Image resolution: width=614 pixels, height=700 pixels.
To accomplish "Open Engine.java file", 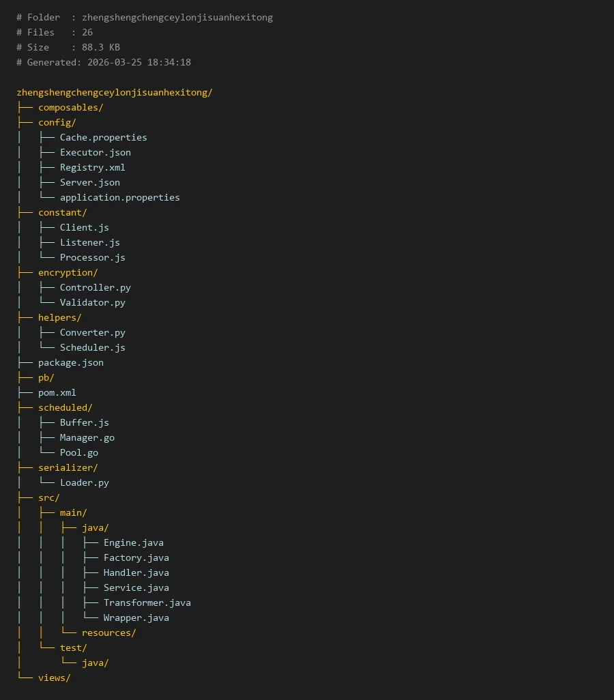I will point(133,542).
